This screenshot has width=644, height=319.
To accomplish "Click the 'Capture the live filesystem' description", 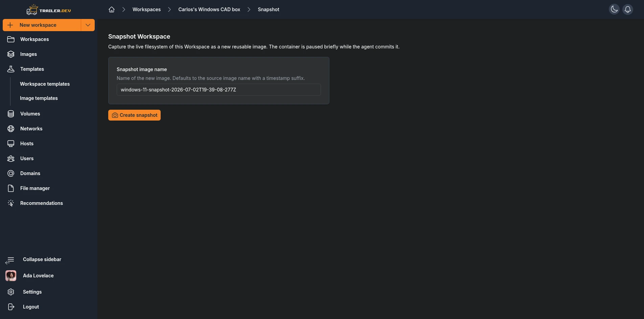I will coord(254,47).
